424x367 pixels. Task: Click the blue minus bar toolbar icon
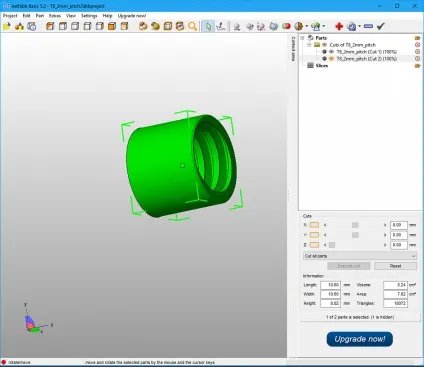pyautogui.click(x=368, y=26)
